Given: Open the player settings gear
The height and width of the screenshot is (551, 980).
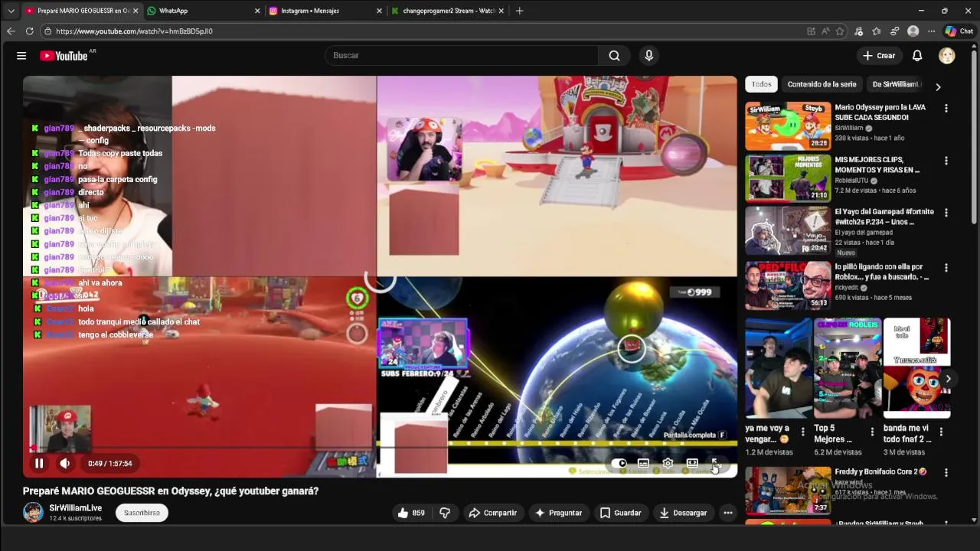Looking at the screenshot, I should point(668,463).
